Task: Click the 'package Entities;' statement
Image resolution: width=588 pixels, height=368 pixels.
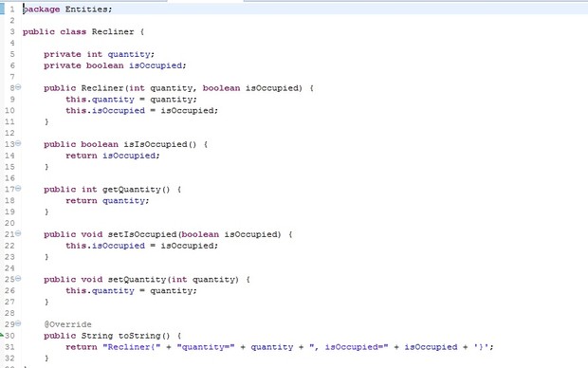Action: point(67,9)
